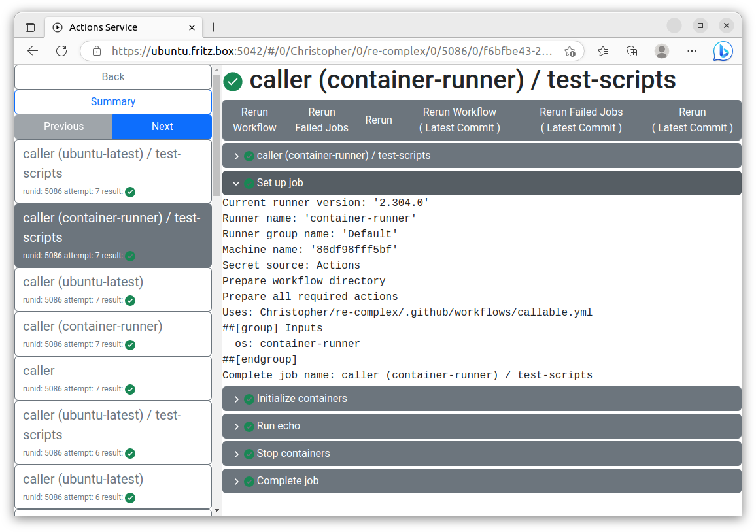Viewport: 756px width, 532px height.
Task: Click the green check icon on Stop containers
Action: click(249, 454)
